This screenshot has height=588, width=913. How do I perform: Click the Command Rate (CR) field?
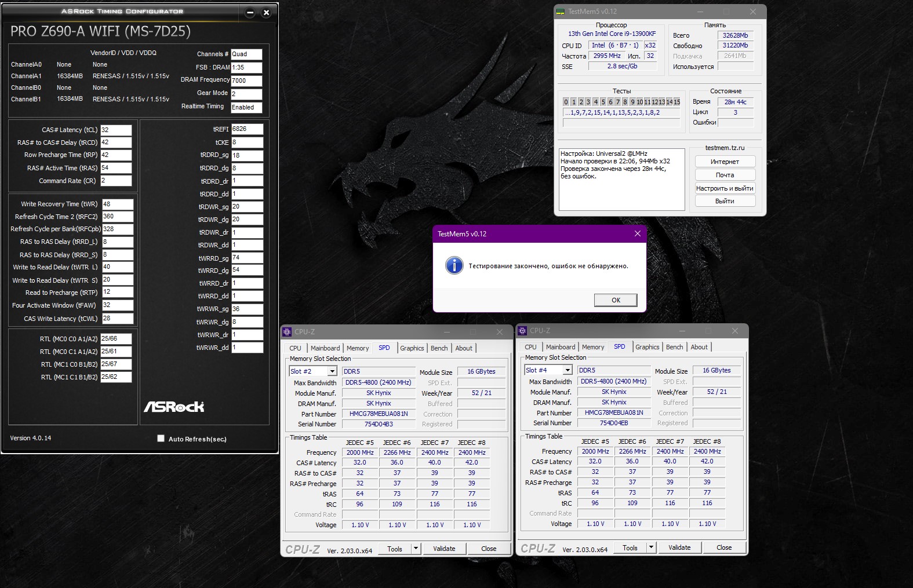coord(116,181)
